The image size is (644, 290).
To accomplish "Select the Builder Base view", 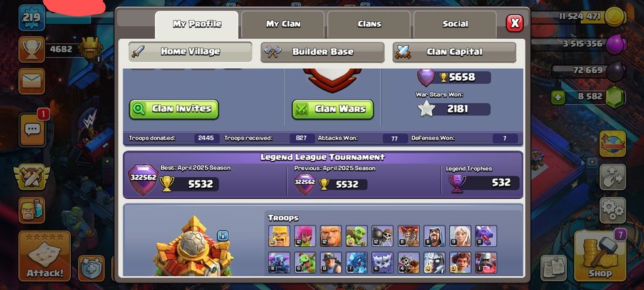I will [x=323, y=52].
